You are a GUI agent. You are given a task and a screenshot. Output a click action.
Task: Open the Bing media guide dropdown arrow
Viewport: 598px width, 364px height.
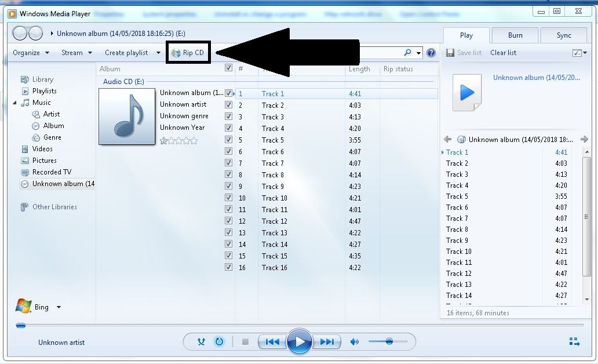[59, 307]
